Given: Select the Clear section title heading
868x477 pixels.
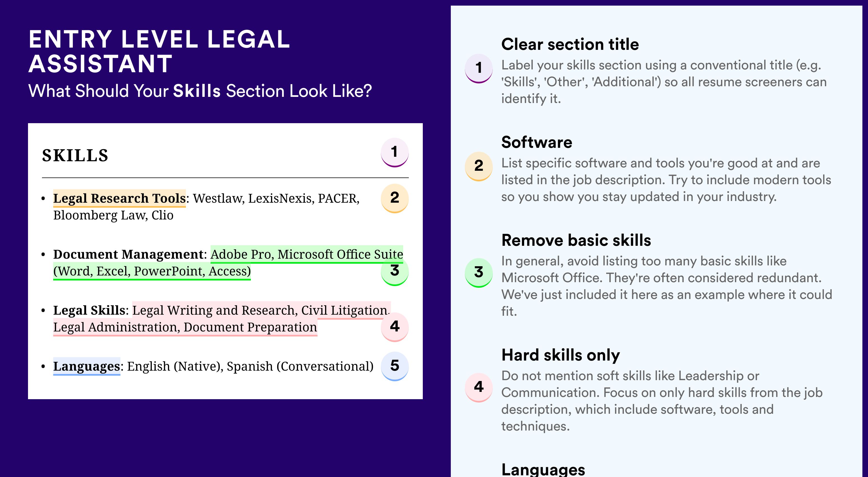Looking at the screenshot, I should [x=570, y=44].
